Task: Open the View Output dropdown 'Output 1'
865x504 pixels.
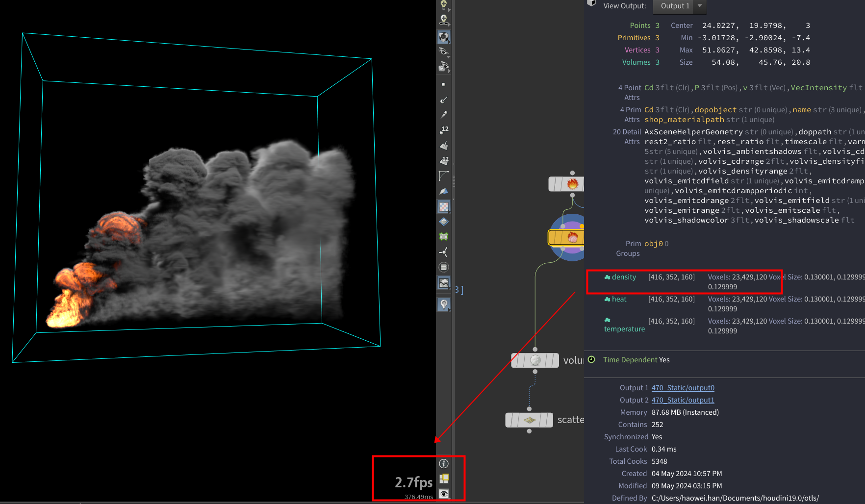Action: pos(680,6)
